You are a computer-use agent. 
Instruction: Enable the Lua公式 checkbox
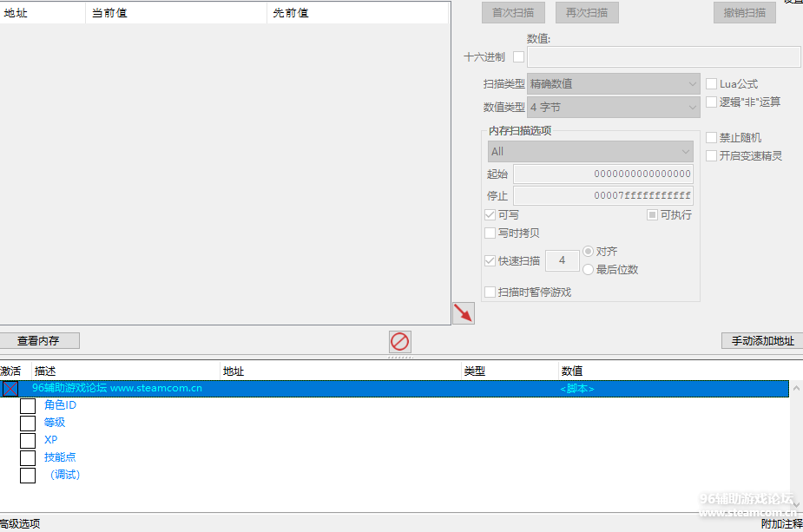tap(712, 84)
